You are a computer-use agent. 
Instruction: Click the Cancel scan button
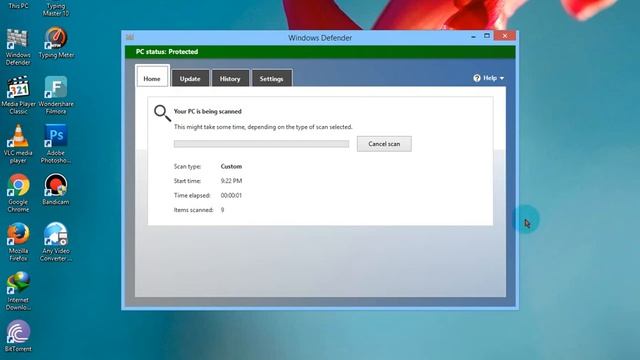[x=384, y=144]
